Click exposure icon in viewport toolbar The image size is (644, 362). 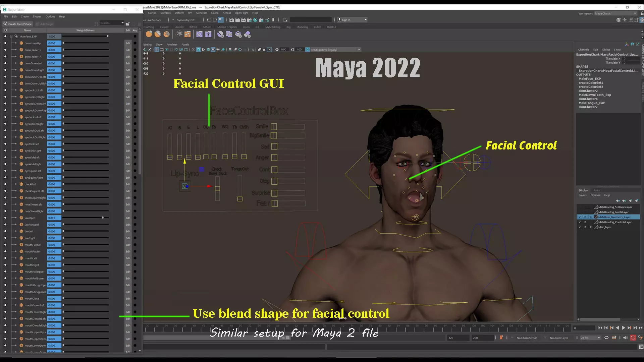tap(277, 50)
